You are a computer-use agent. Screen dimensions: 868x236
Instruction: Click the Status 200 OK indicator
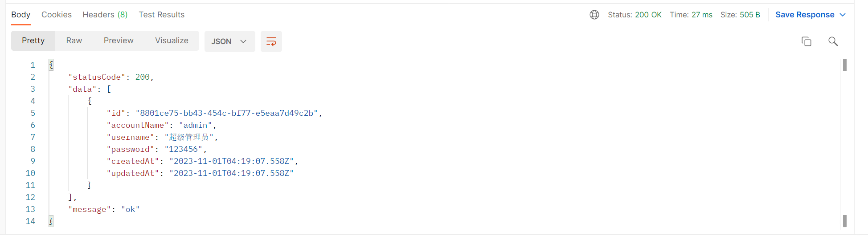click(x=635, y=15)
